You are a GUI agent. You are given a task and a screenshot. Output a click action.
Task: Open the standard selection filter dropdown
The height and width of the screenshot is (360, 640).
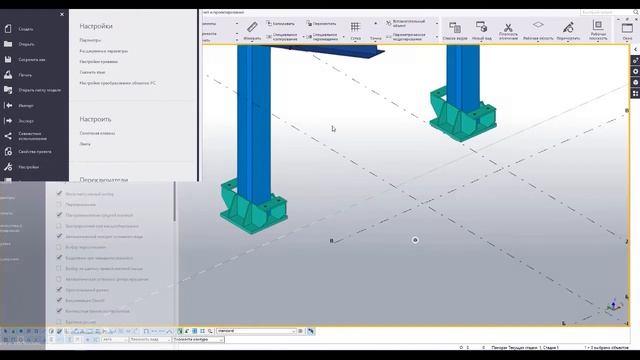click(x=256, y=331)
